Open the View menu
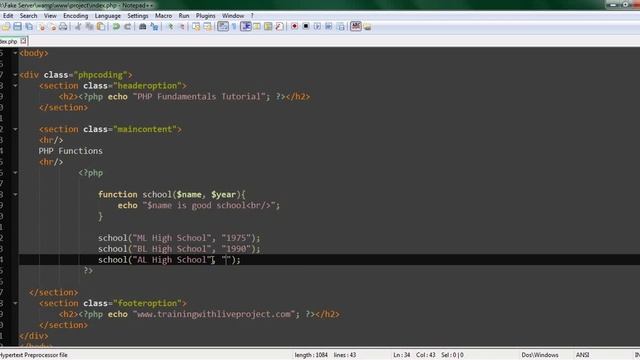Screen dimensions: 640x360 pos(50,16)
